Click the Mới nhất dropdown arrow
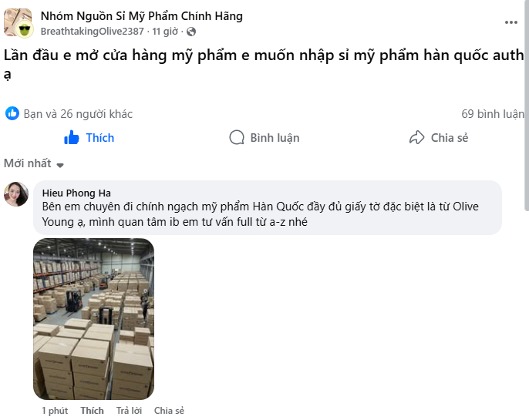The image size is (529, 420). tap(60, 165)
